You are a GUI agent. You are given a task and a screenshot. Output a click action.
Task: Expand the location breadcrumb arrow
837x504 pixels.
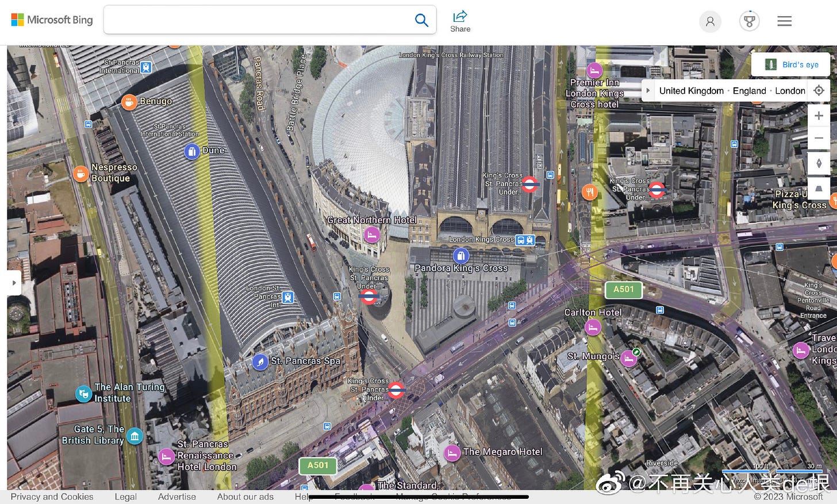[648, 91]
